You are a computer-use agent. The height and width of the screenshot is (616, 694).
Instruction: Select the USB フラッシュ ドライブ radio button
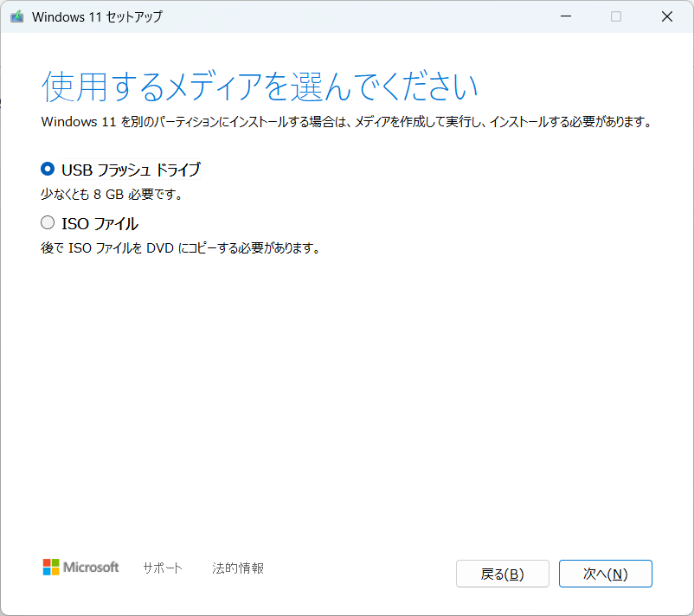point(48,169)
